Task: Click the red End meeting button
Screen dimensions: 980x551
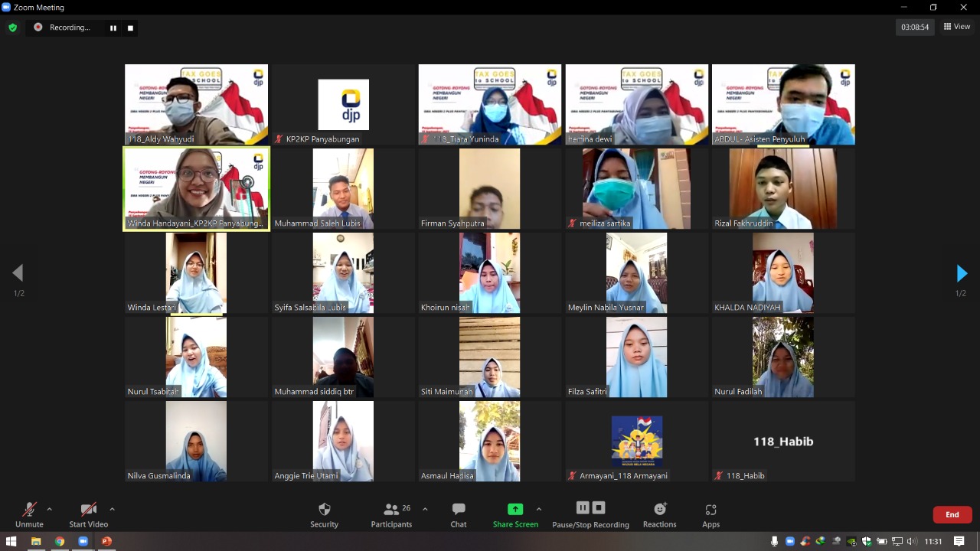Action: point(952,514)
